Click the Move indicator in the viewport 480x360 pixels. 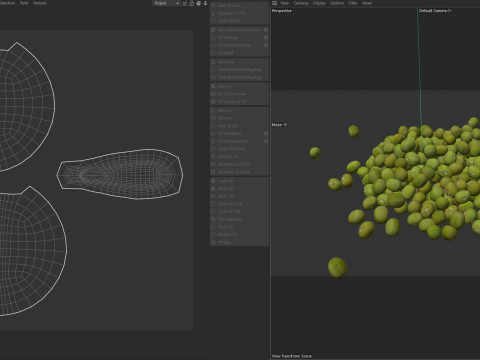coord(279,125)
